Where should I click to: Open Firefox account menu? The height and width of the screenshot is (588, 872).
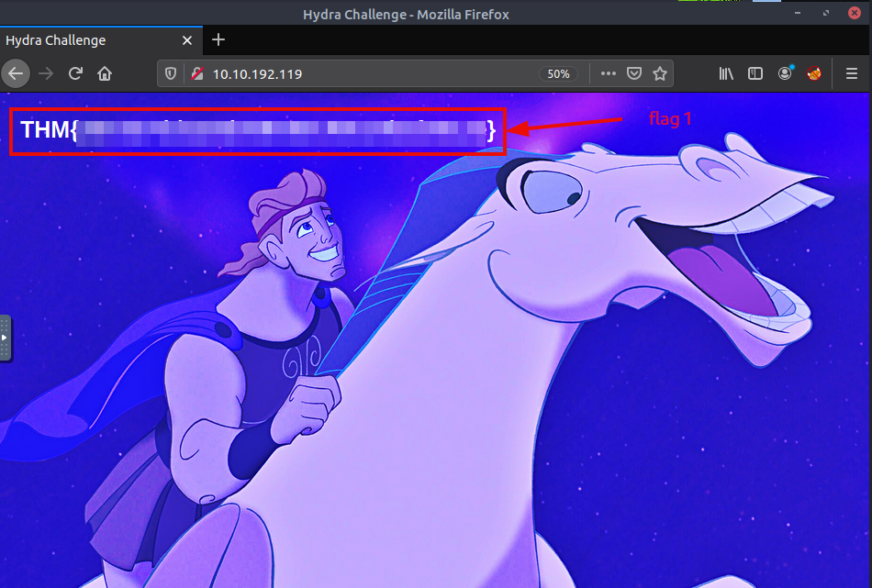(785, 73)
